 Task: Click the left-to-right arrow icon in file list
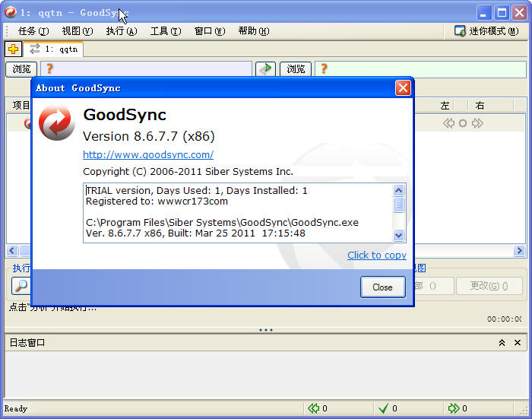[477, 123]
